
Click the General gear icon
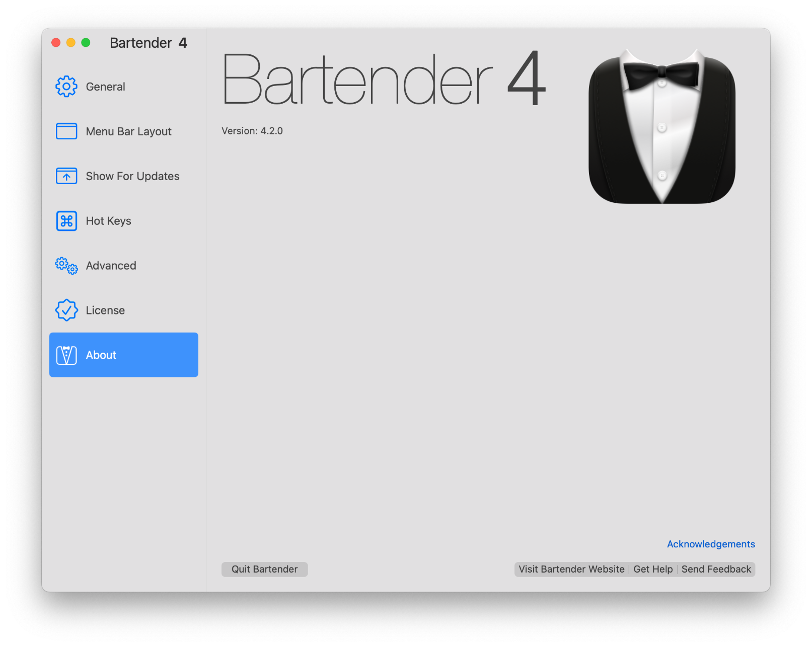pos(66,87)
